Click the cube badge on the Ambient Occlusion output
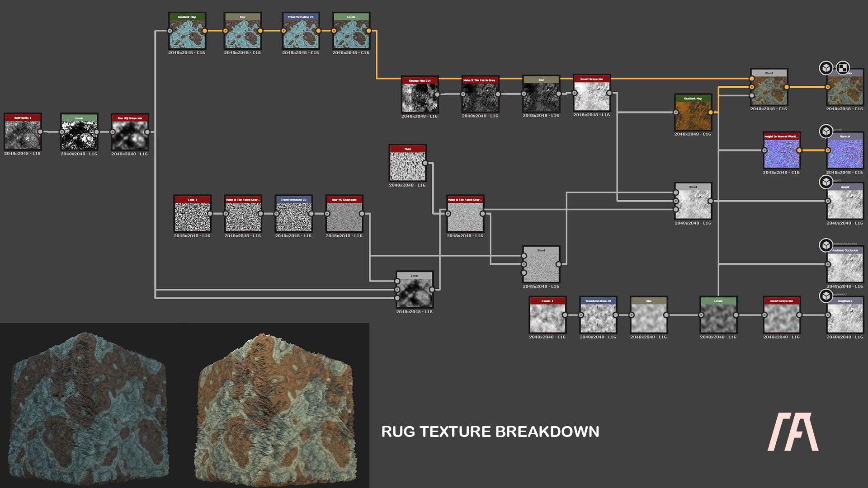The image size is (868, 488). coord(826,245)
